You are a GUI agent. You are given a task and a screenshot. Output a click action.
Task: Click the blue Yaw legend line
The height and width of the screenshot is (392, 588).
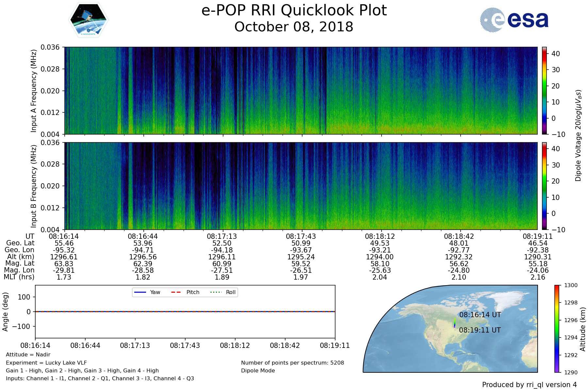tap(140, 292)
